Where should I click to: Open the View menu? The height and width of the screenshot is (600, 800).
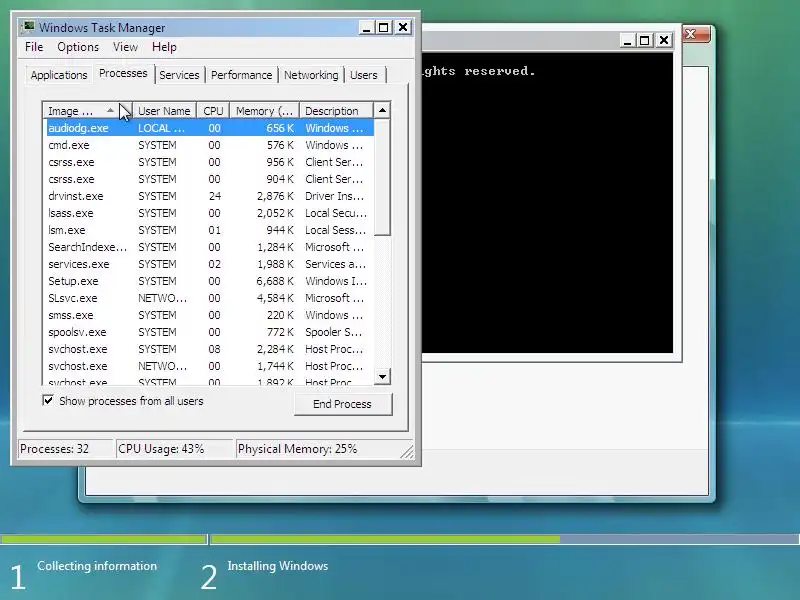click(x=126, y=47)
